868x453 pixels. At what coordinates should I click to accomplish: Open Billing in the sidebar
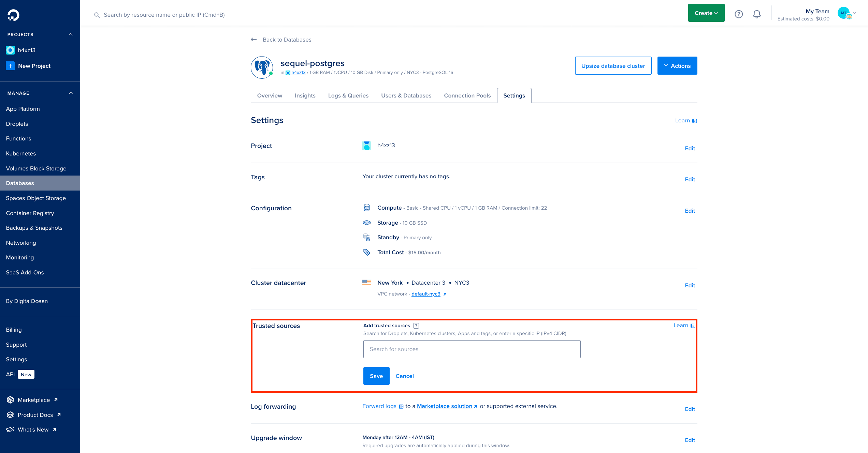(14, 330)
